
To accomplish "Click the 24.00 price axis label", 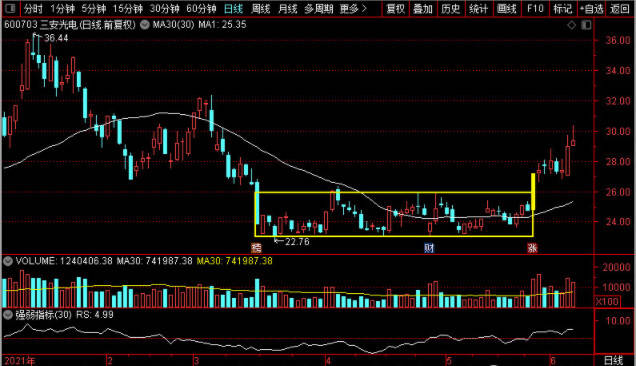I will tap(618, 222).
